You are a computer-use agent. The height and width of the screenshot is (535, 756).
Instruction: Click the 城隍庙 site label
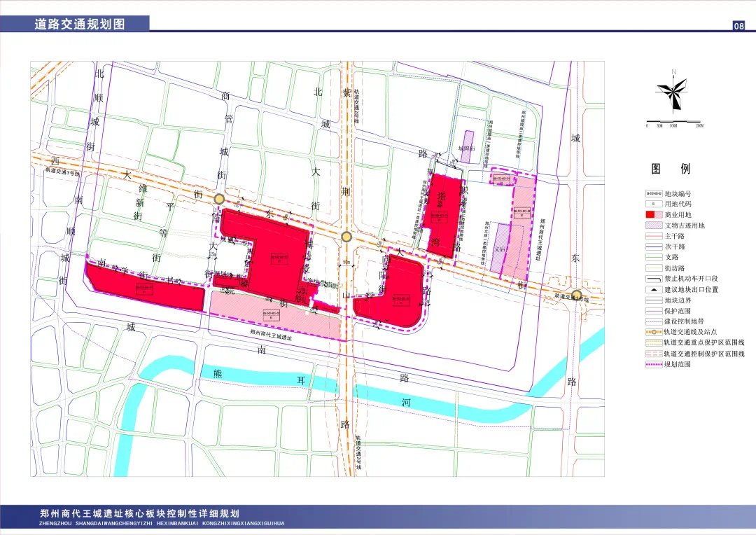click(x=466, y=148)
